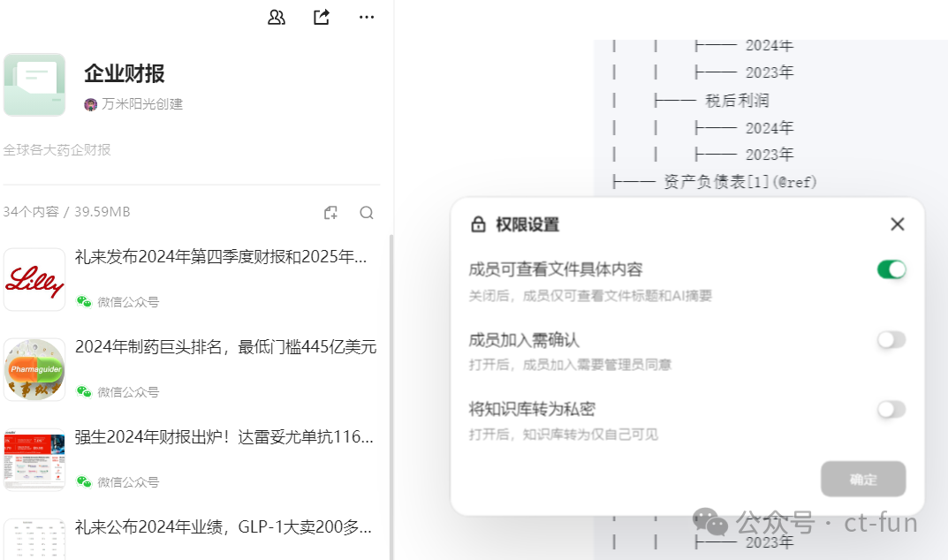Open article 礼来发布2024年第四季度财报
The width and height of the screenshot is (948, 560).
click(x=221, y=257)
